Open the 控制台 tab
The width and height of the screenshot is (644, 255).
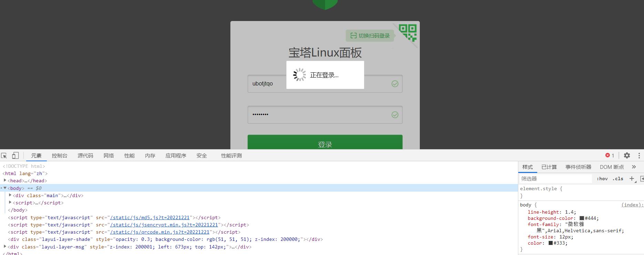click(x=60, y=156)
